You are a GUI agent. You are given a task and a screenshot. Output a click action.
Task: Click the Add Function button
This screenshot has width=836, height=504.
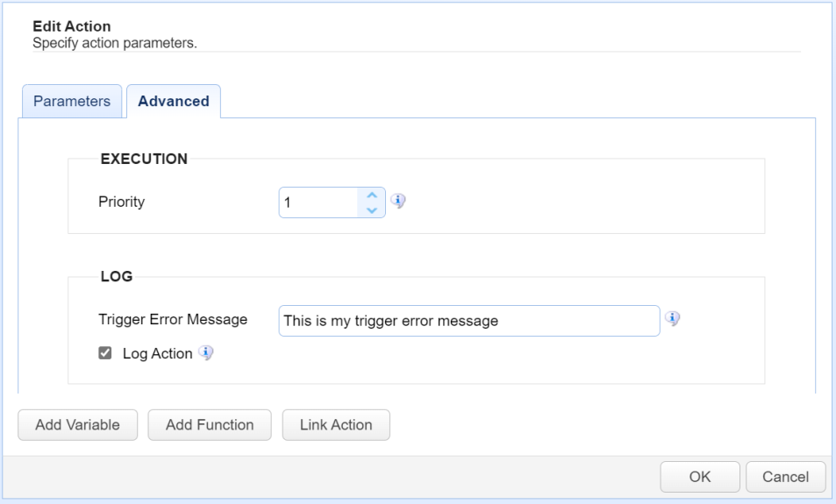click(x=210, y=425)
